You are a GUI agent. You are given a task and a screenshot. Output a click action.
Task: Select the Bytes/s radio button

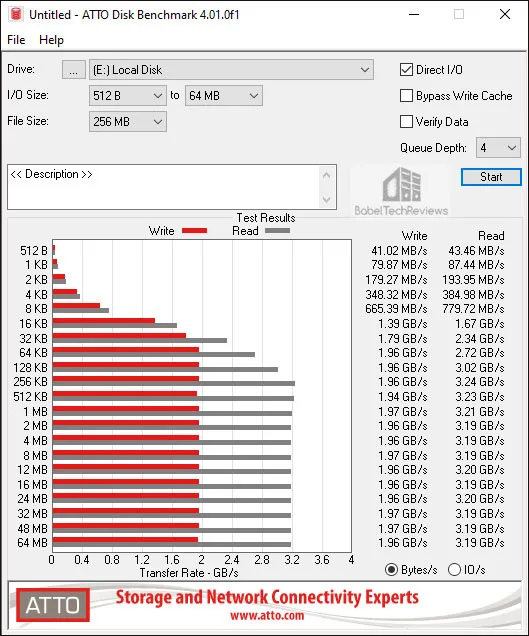point(391,570)
